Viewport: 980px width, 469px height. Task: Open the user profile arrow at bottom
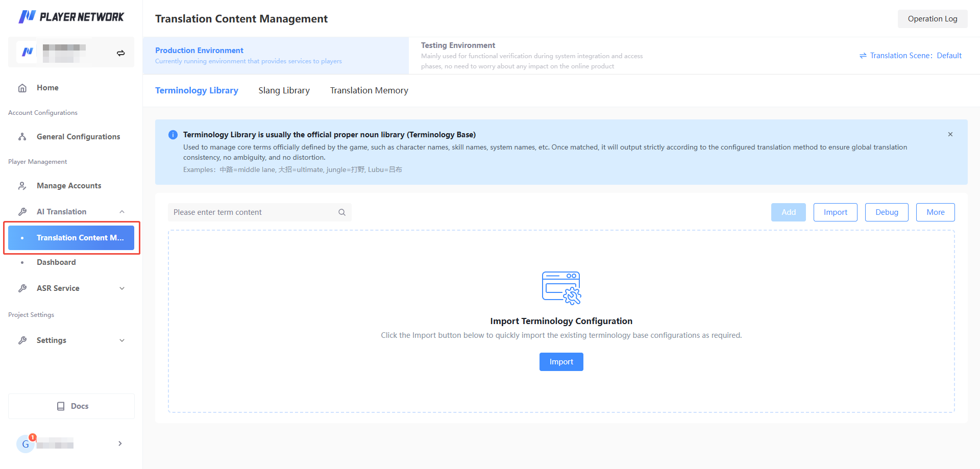(x=120, y=443)
